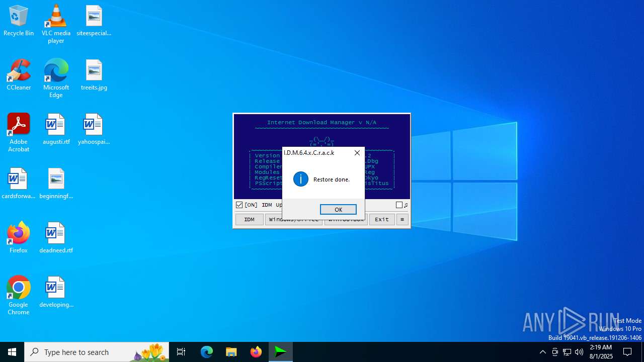Click the Internet Download Manager v N/A heading
This screenshot has width=644, height=362.
[321, 122]
